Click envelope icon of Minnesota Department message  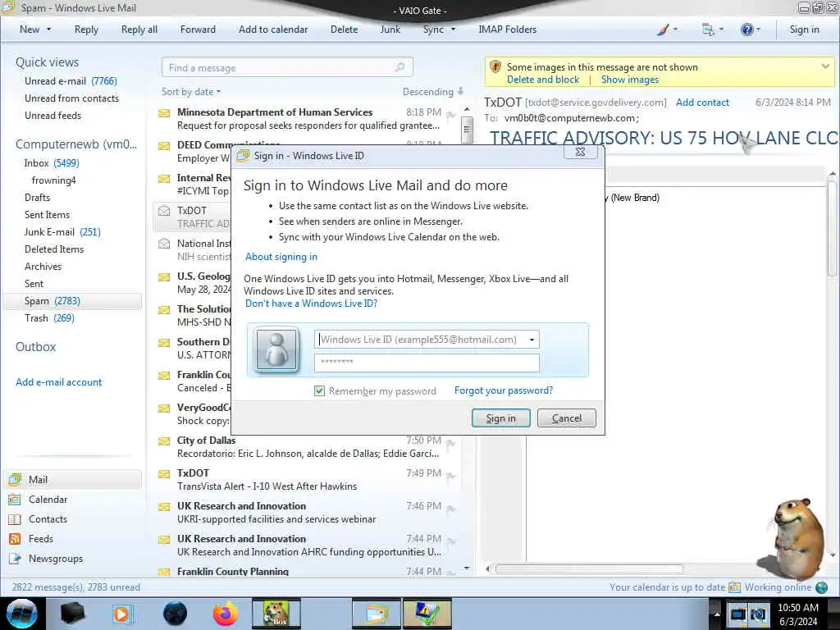164,113
